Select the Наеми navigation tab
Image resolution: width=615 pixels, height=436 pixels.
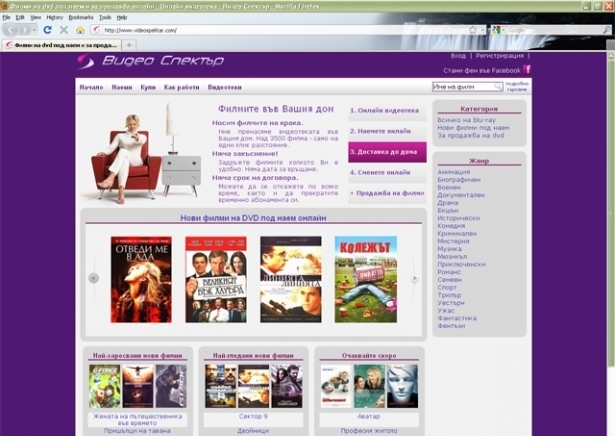(x=122, y=88)
